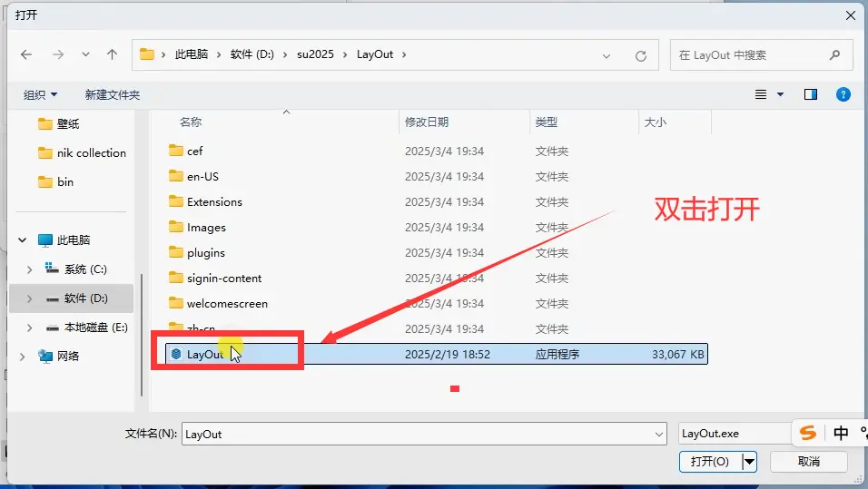Change view with the view layout icon

tap(761, 94)
